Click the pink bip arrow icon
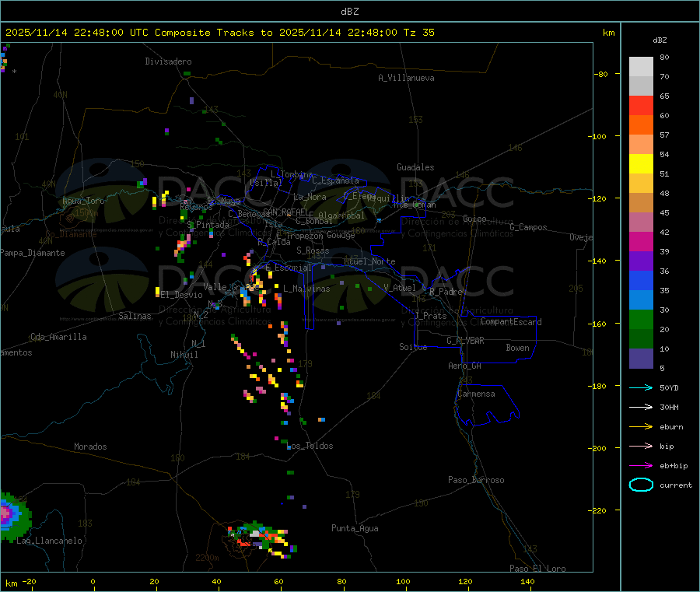 tap(641, 446)
